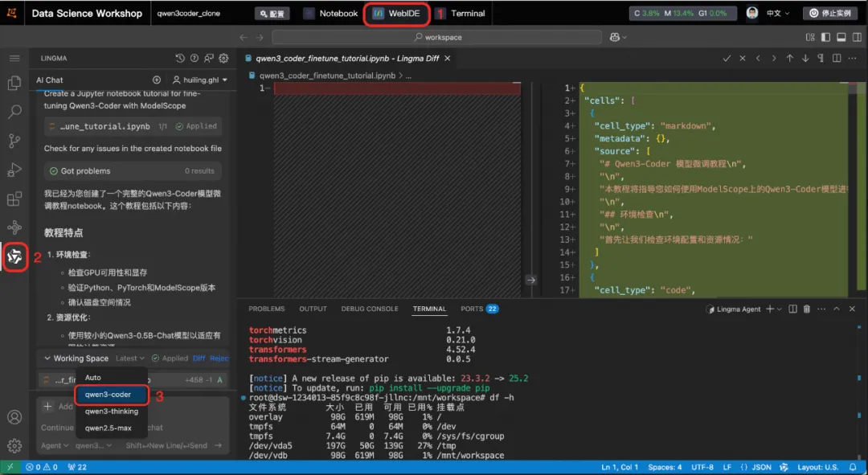
Task: Click the diff revert arrow in the gutter
Action: tap(531, 280)
